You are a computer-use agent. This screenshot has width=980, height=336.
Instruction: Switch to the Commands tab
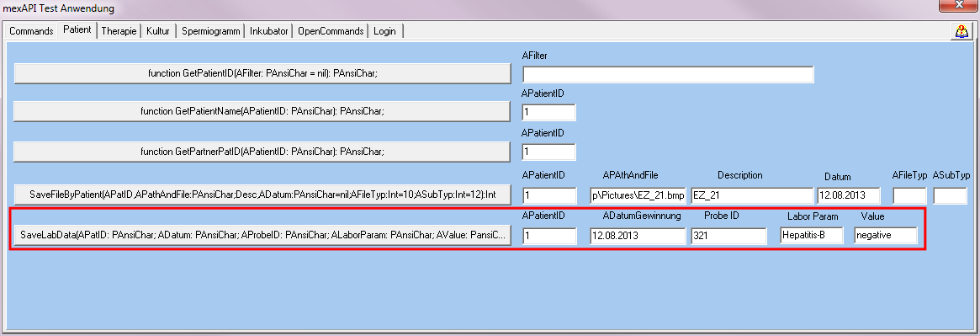[x=31, y=31]
